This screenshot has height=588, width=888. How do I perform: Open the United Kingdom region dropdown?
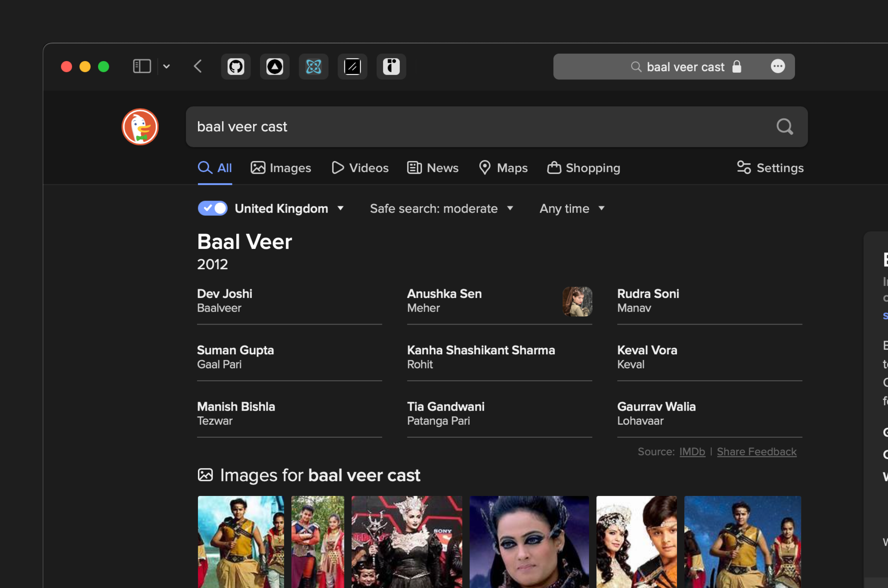tap(289, 209)
